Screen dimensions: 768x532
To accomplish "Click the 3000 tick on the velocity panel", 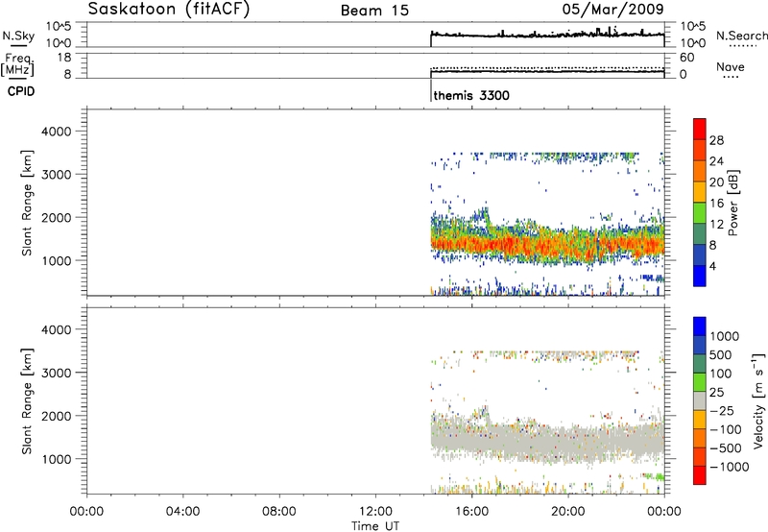I will coord(56,373).
